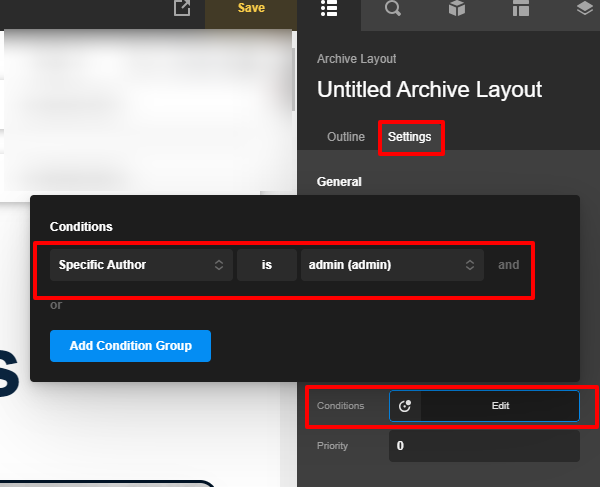This screenshot has width=600, height=487.
Task: Click the Edit conditions button
Action: tap(500, 406)
